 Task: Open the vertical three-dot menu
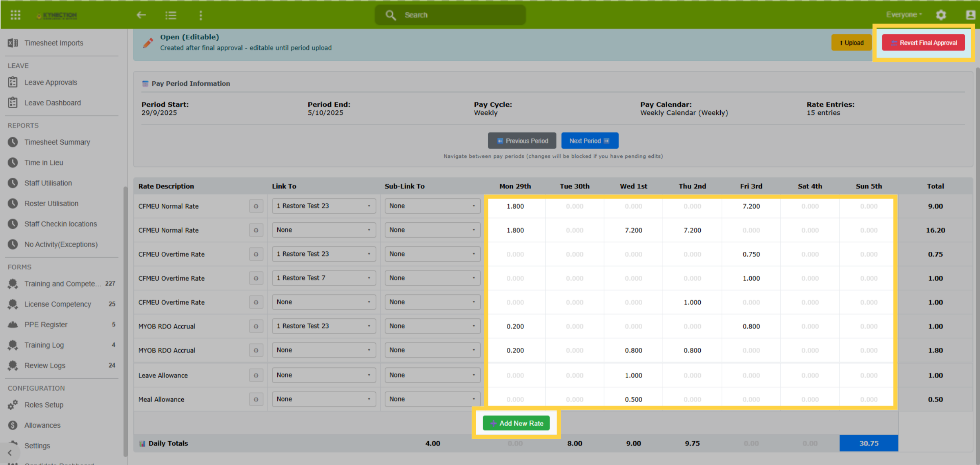click(x=200, y=15)
